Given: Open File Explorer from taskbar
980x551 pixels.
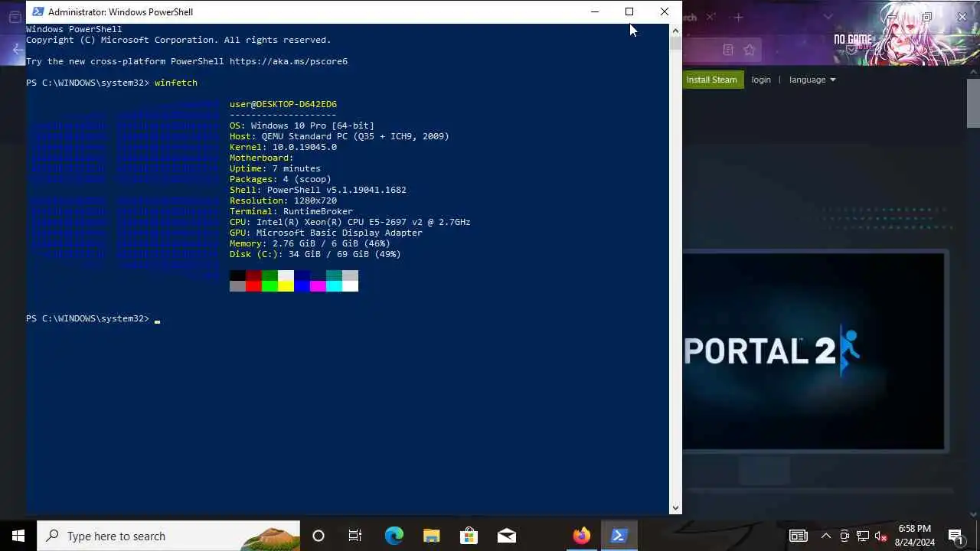Looking at the screenshot, I should point(431,536).
